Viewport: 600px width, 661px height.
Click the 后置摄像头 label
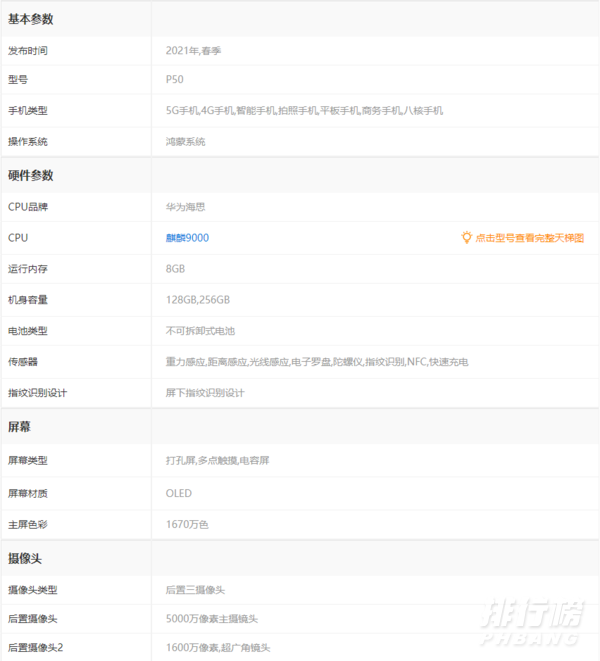click(32, 619)
